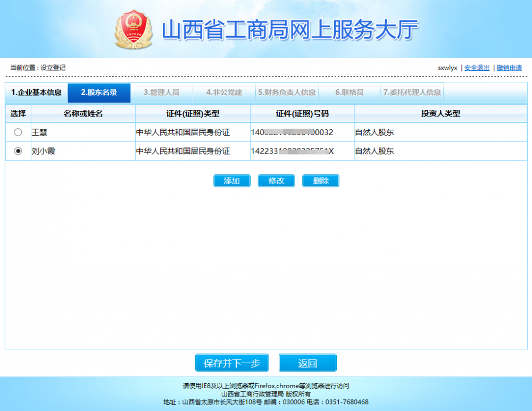Go to 7.委托代理人信息 tab

[x=412, y=93]
